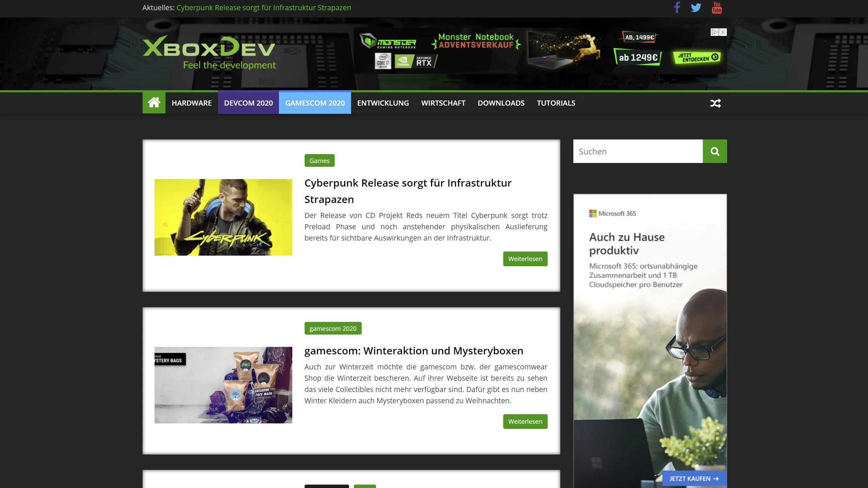This screenshot has width=868, height=488.
Task: Switch to the HARDWARE tab
Action: point(192,103)
